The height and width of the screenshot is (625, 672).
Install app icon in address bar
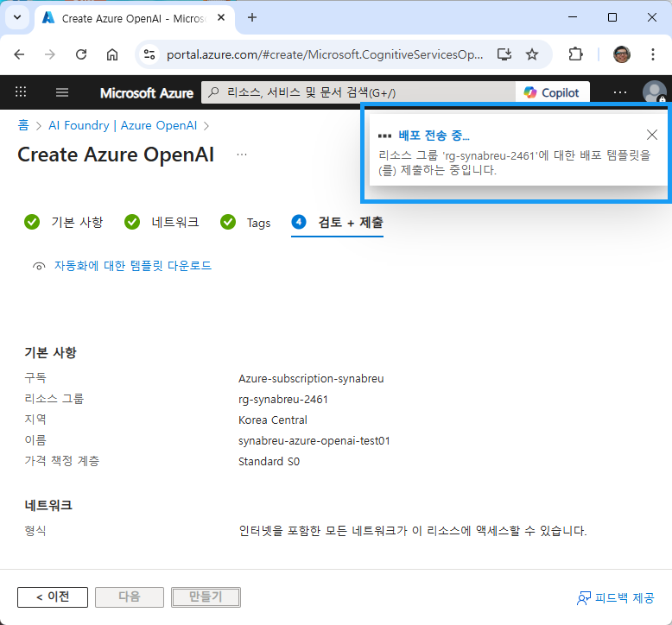(504, 54)
